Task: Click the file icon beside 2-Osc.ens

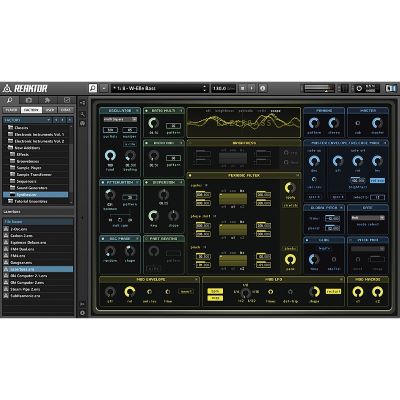Action: tap(6, 229)
